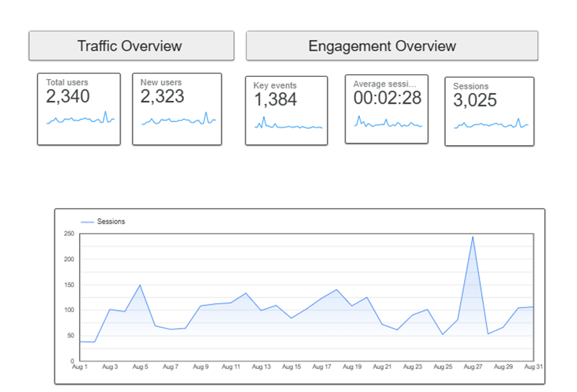Click the Aug 29 axis label
The width and height of the screenshot is (577, 392).
(503, 367)
